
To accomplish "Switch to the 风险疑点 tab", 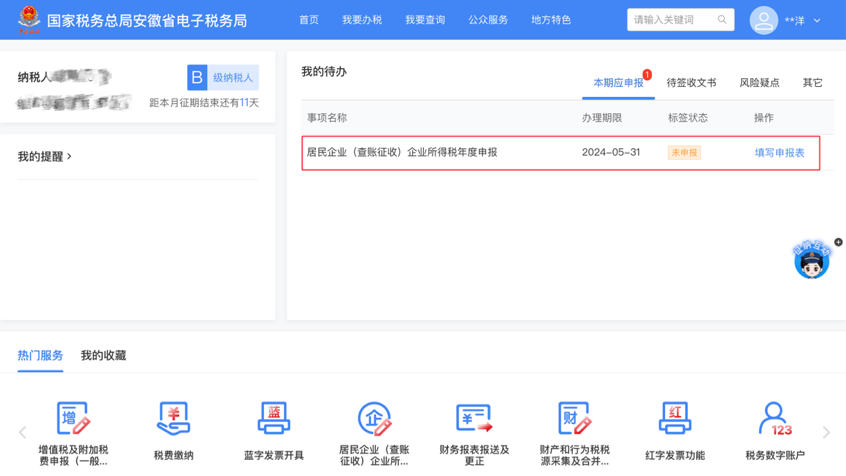I will tap(759, 83).
